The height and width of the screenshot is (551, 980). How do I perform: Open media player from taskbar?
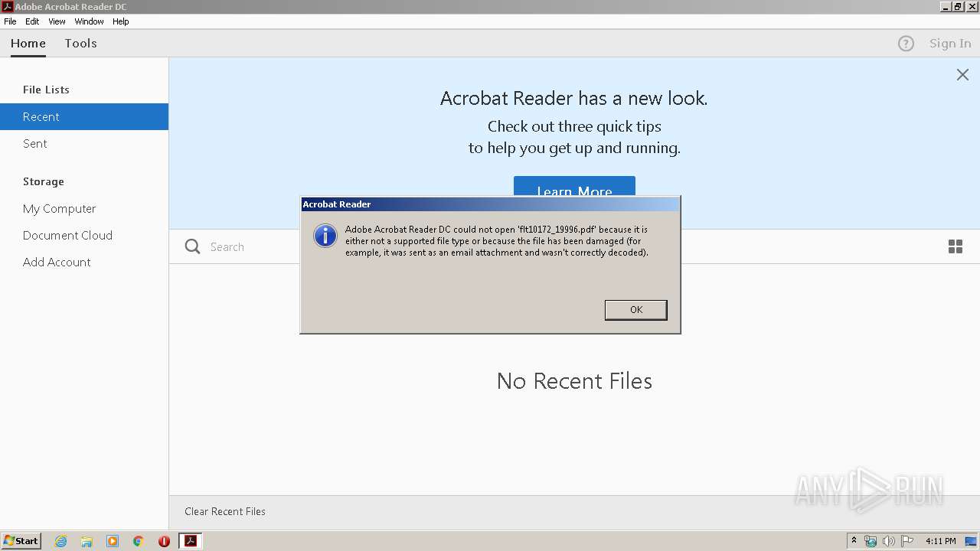pyautogui.click(x=113, y=541)
